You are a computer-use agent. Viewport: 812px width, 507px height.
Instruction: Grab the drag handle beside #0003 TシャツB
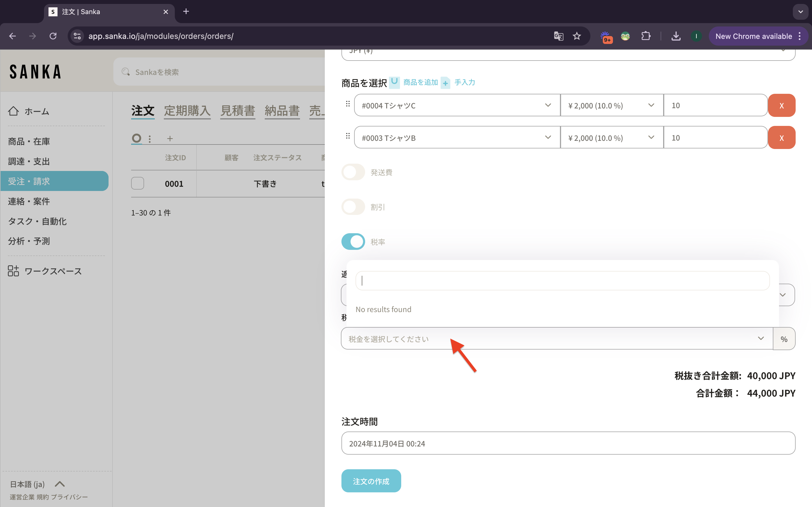pyautogui.click(x=348, y=136)
